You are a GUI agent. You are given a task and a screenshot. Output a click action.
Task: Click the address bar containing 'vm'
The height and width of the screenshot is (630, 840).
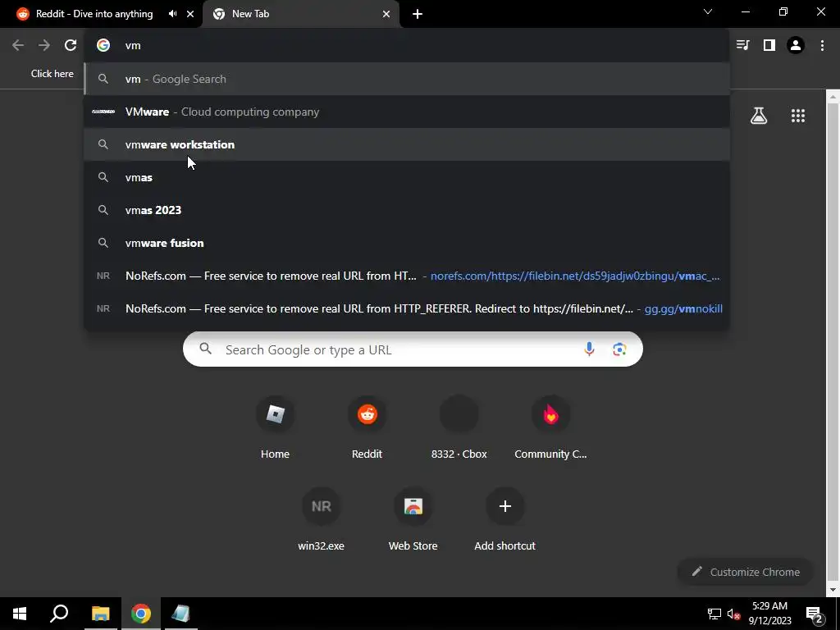pos(407,46)
